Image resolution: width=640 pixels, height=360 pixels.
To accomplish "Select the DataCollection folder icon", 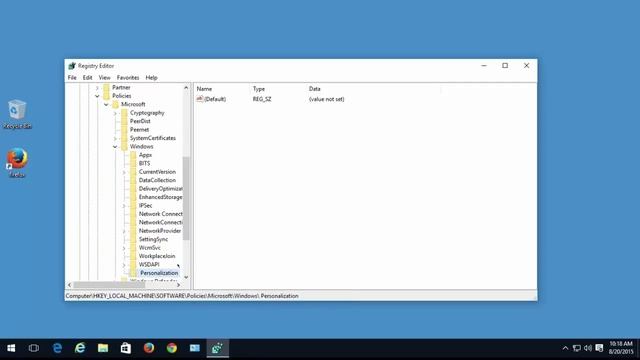I will pyautogui.click(x=133, y=180).
